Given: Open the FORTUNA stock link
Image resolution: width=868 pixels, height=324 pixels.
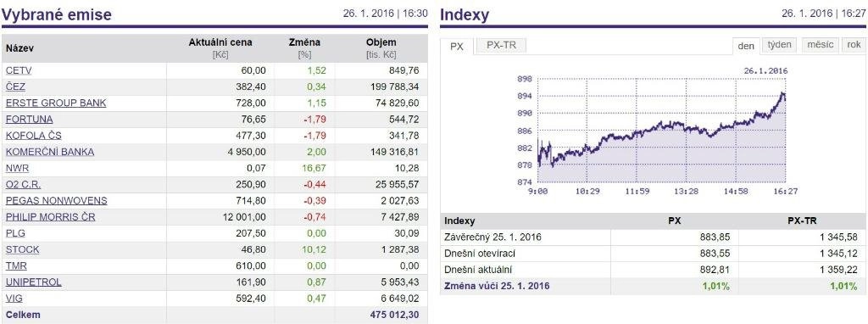Looking at the screenshot, I should [30, 119].
